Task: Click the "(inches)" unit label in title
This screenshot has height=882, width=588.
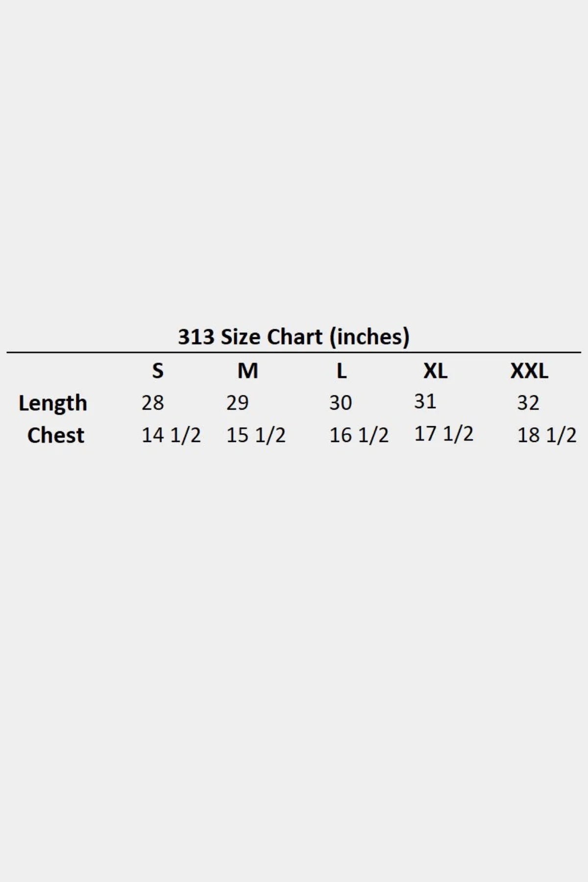Action: coord(369,337)
